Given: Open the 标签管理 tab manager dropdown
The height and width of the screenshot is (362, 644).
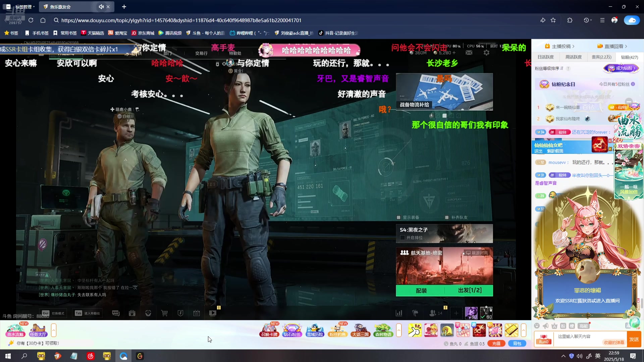Looking at the screenshot, I should 25,7.
